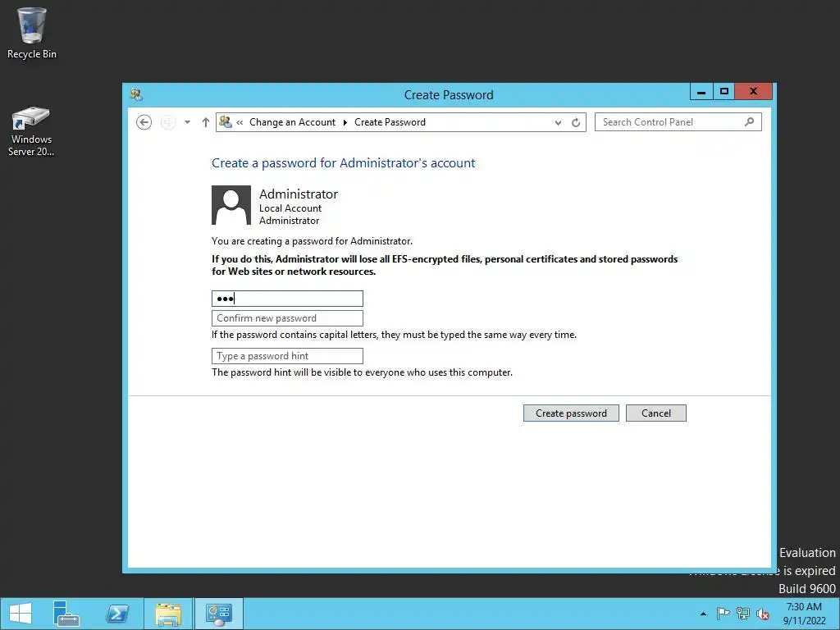Click the search magnifier icon
This screenshot has height=630, width=840.
[x=749, y=122]
